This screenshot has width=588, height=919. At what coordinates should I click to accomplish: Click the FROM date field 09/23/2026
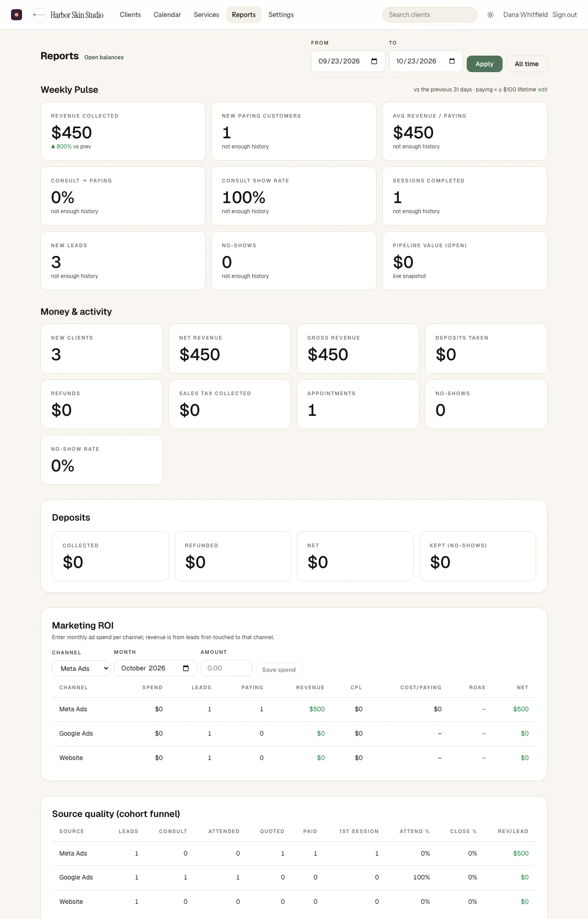tap(348, 61)
